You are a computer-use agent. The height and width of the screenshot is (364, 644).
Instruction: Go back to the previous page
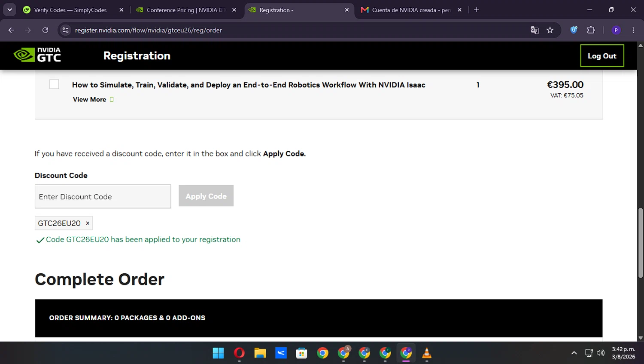click(11, 30)
